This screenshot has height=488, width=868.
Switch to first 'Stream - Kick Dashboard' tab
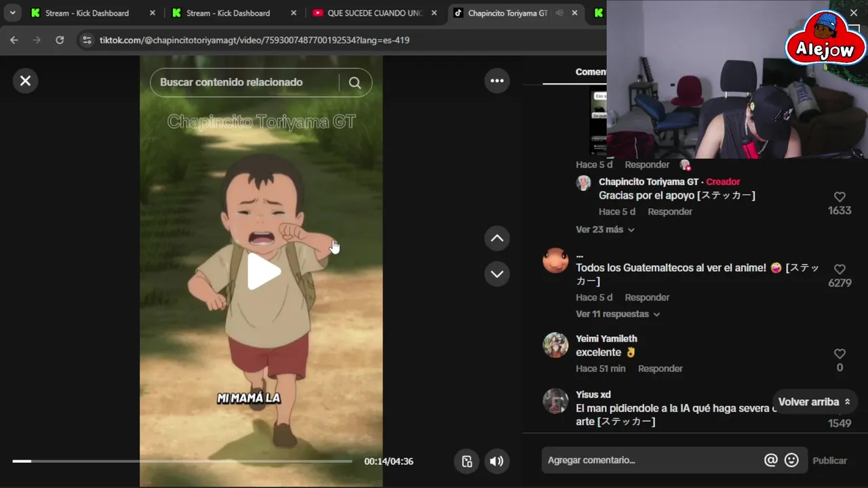(86, 13)
